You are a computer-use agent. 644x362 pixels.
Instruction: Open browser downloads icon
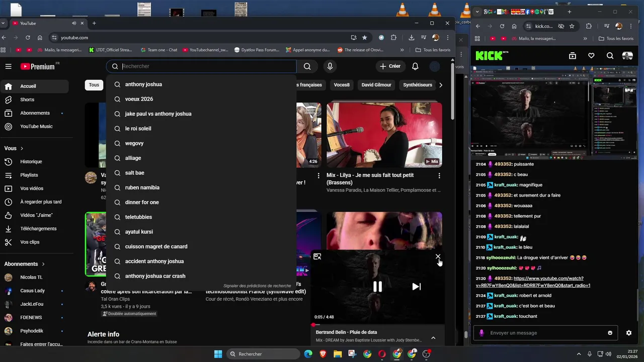(x=412, y=38)
